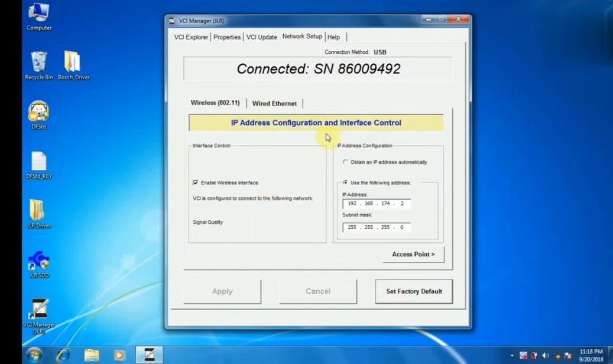This screenshot has width=613, height=364.
Task: Toggle the Enable Wireless Interface checkbox
Action: [x=196, y=183]
